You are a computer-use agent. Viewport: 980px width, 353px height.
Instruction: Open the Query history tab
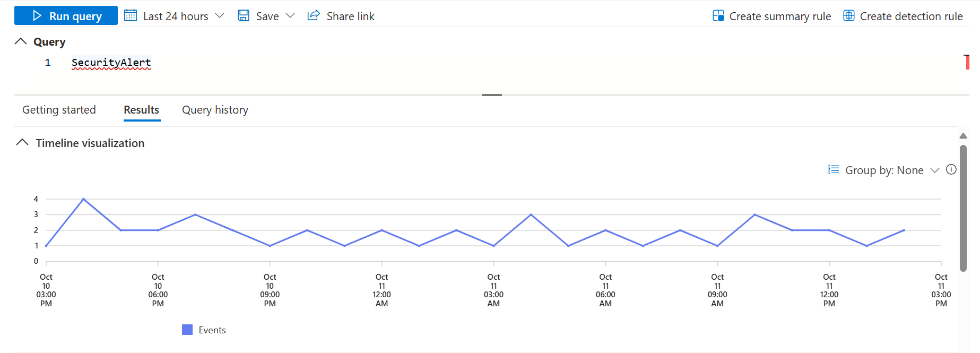(x=215, y=110)
